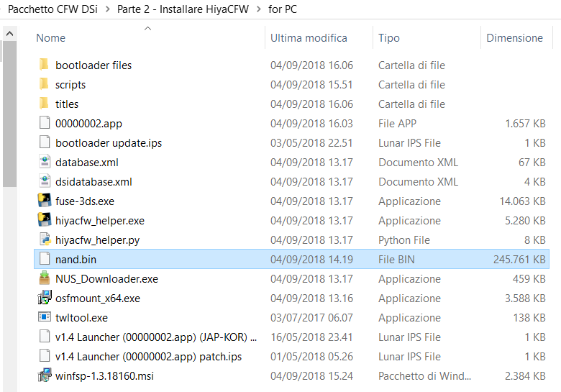Select the 'twltool.exe' file name

81,317
